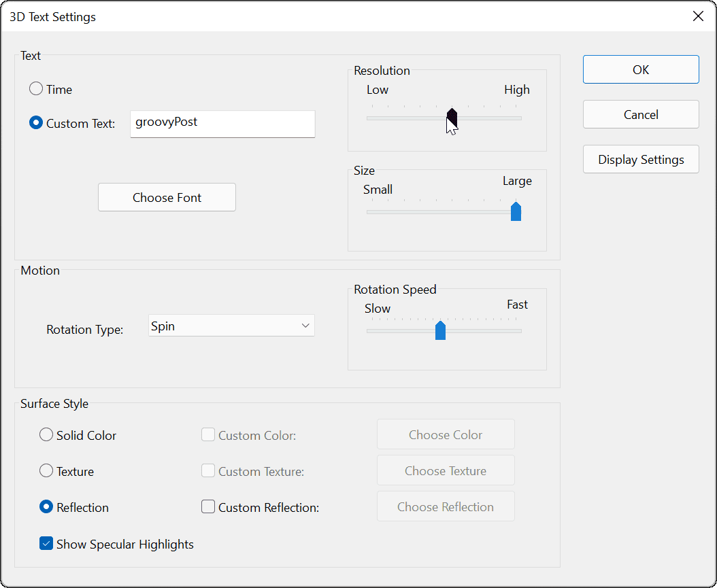Open Display Settings

640,159
